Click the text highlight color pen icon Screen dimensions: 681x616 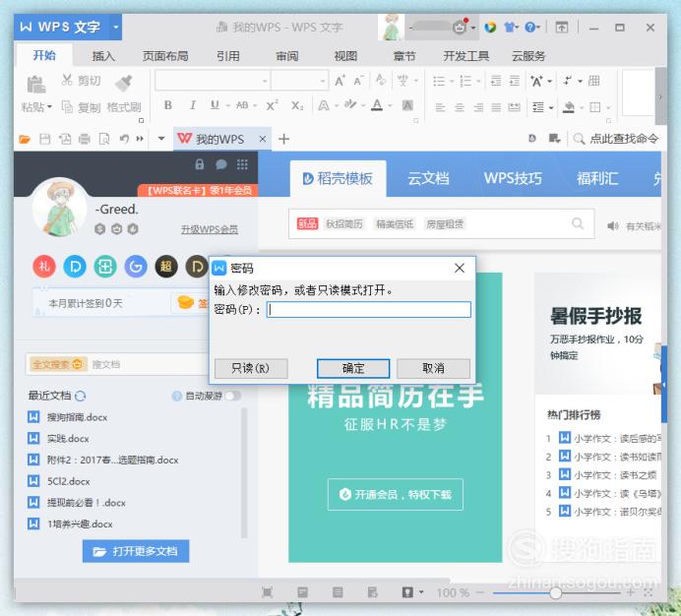pos(350,105)
